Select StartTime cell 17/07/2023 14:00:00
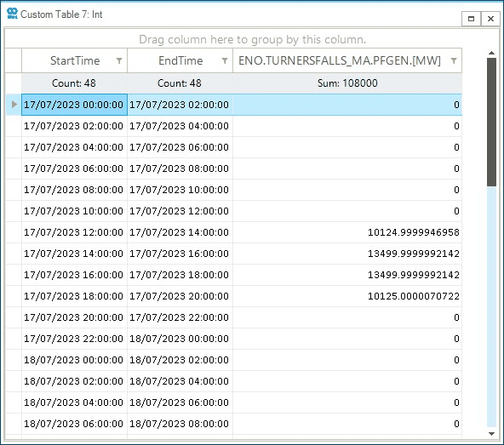Image resolution: width=504 pixels, height=445 pixels. (74, 254)
